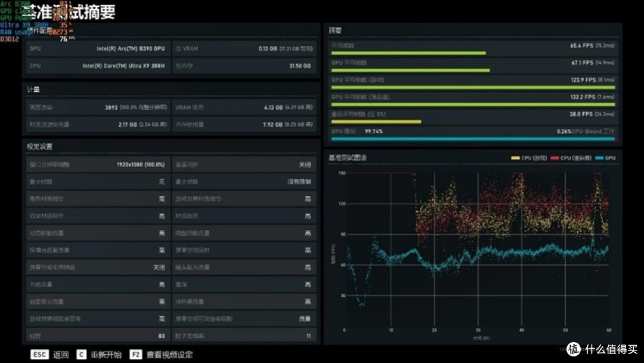644x363 pixels.
Task: Click the 体积雾质量 row's 高 value
Action: (308, 302)
